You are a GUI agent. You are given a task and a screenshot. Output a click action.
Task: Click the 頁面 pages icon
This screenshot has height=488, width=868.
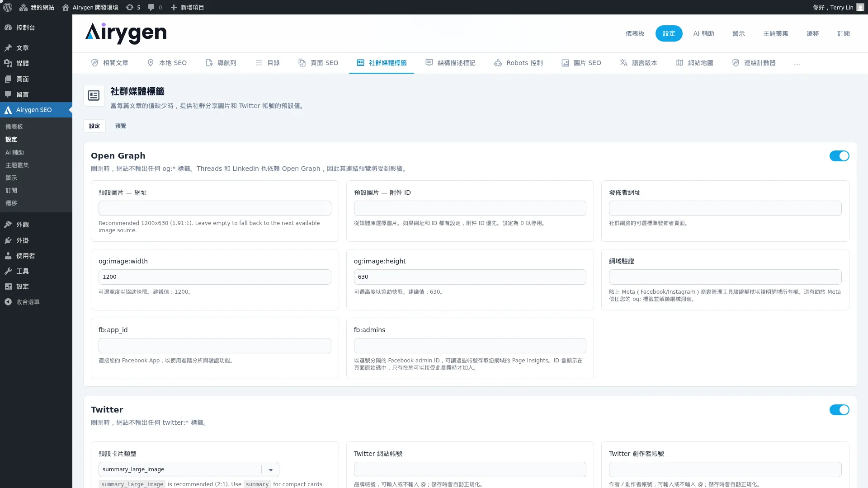pos(8,79)
